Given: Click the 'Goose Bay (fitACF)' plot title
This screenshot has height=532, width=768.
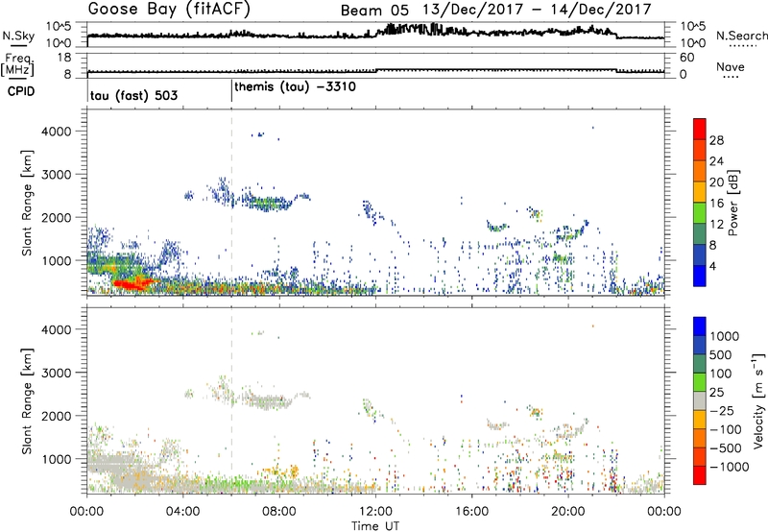Looking at the screenshot, I should [169, 10].
